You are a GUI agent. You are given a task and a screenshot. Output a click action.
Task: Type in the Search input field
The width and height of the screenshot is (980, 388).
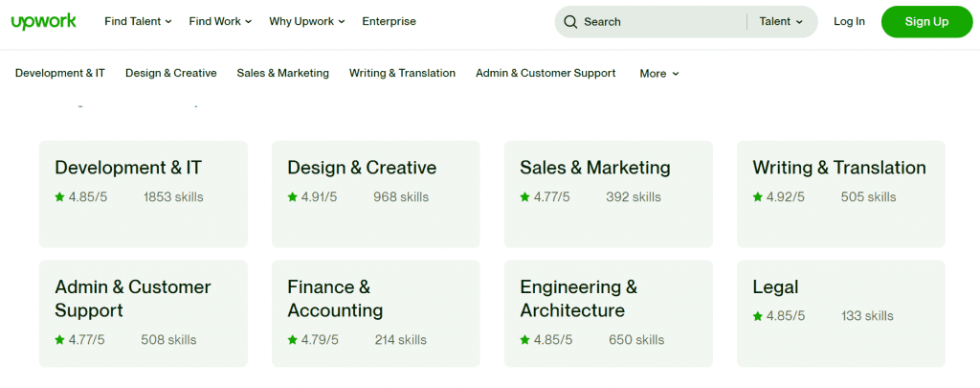click(660, 21)
